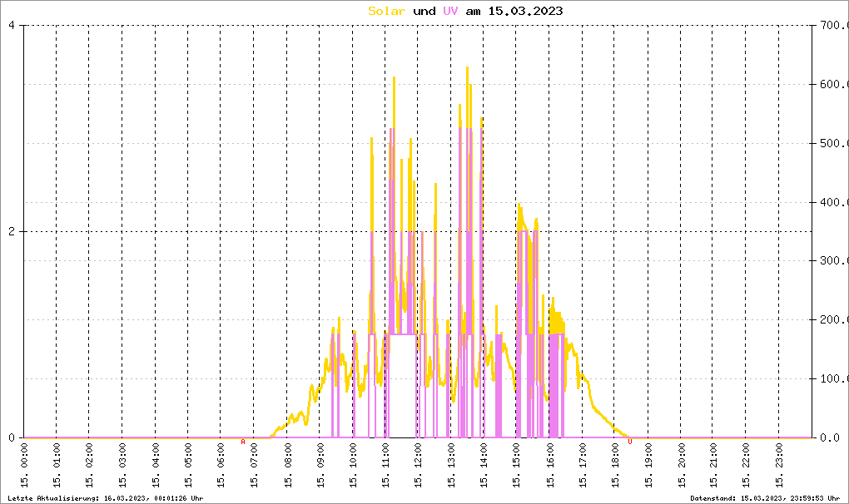This screenshot has height=504, width=849.
Task: Click the time label '15. 18:00'
Action: (616, 465)
